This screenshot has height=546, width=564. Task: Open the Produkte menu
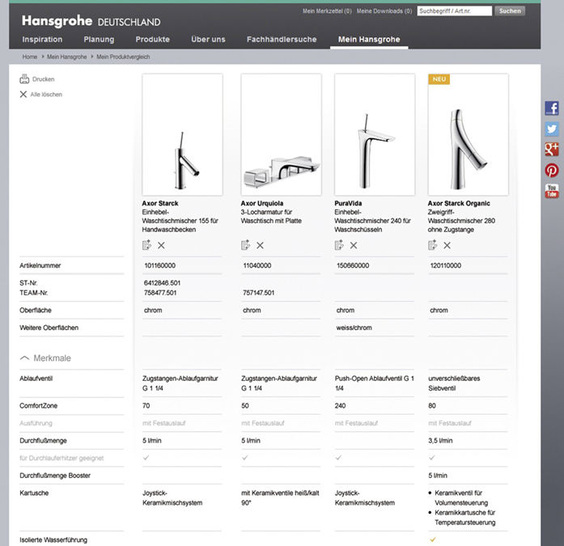[x=153, y=40]
